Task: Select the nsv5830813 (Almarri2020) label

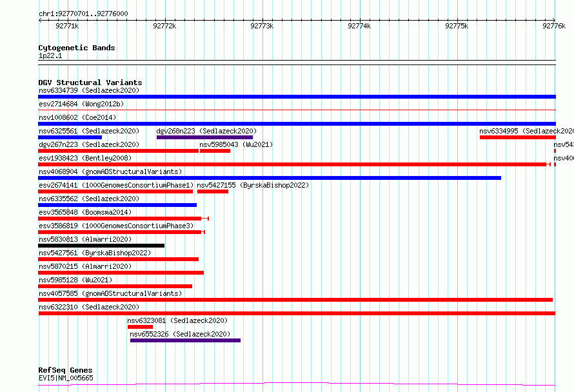Action: [x=85, y=239]
